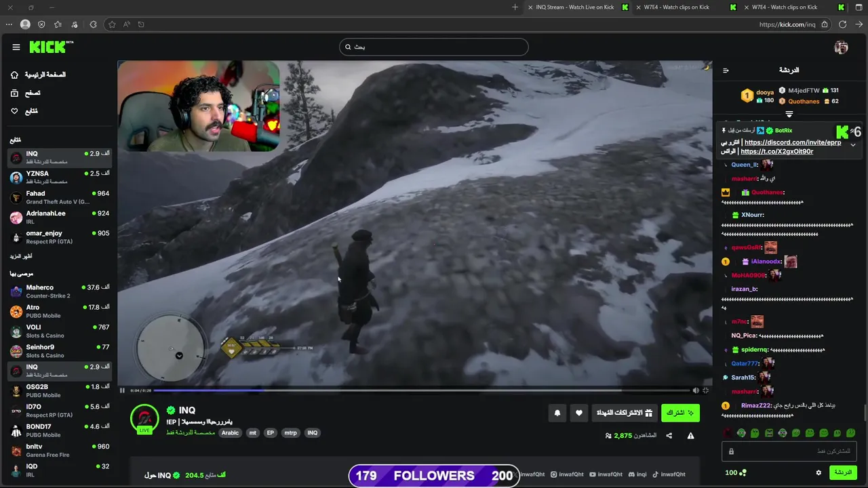Open the user profile avatar menu
Viewport: 868px width, 488px height.
tap(841, 47)
